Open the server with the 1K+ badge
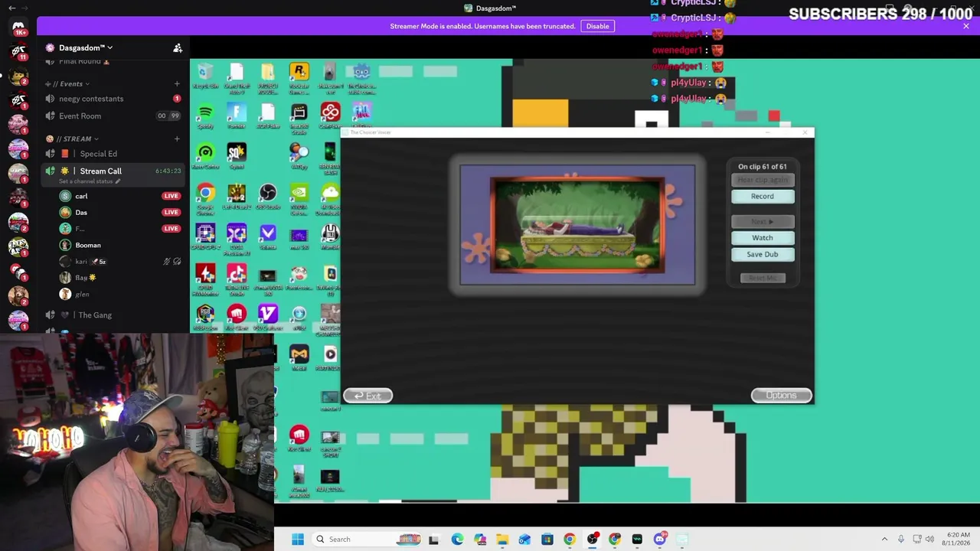This screenshot has height=551, width=980. (x=18, y=28)
